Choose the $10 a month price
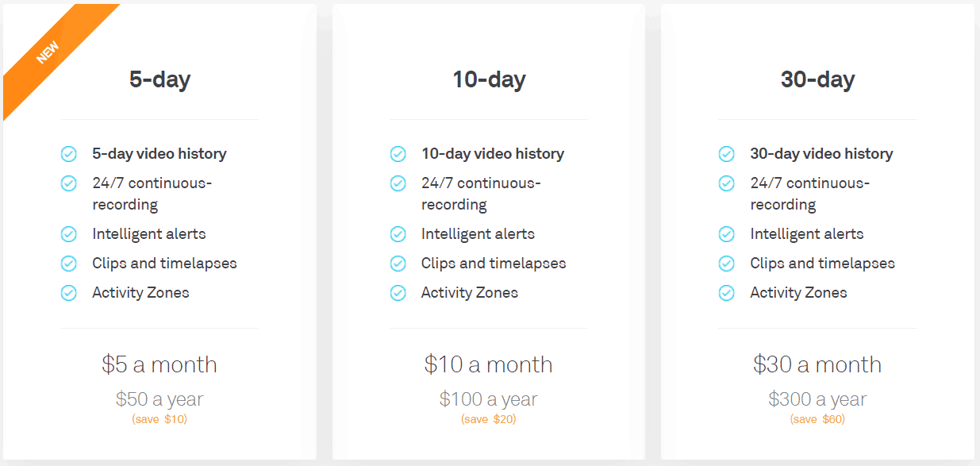 tap(489, 364)
